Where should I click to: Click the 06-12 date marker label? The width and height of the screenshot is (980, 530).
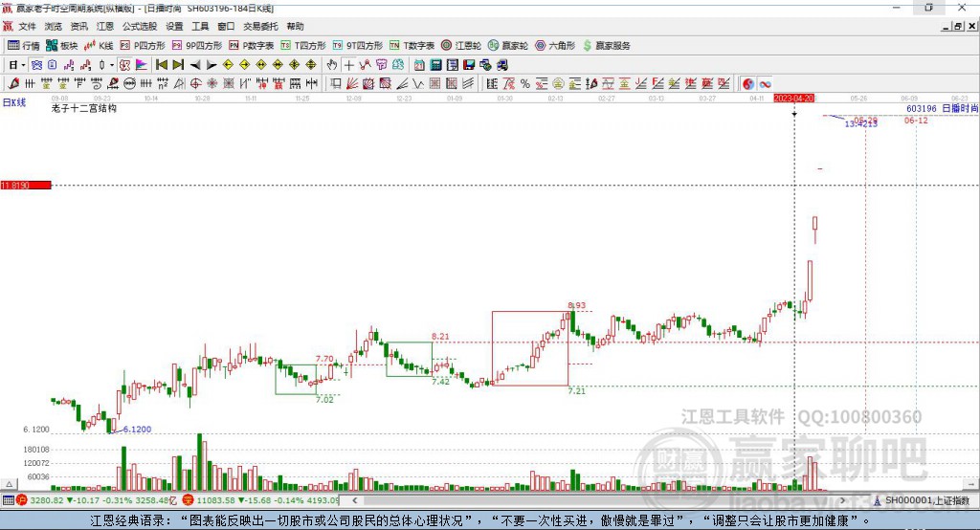[916, 120]
